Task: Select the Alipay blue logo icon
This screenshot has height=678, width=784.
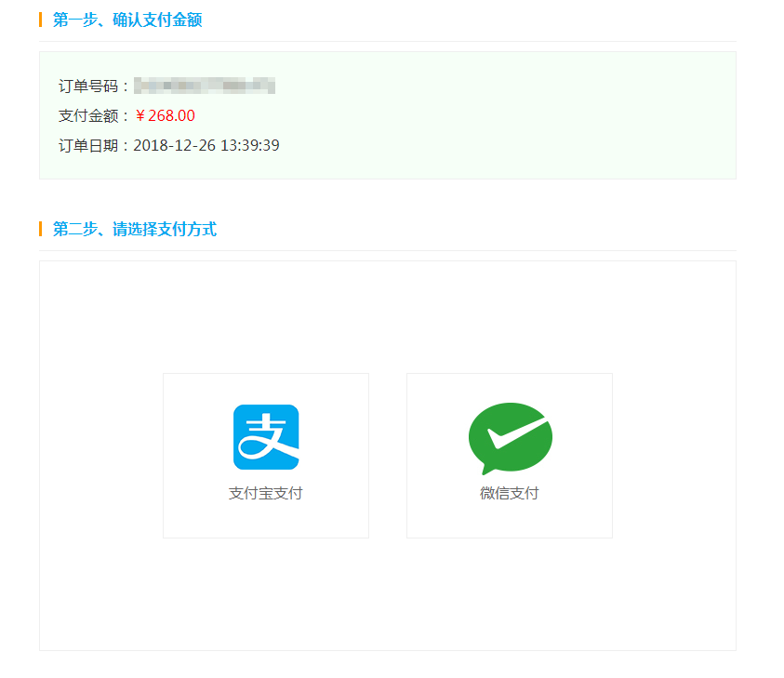Action: (266, 437)
